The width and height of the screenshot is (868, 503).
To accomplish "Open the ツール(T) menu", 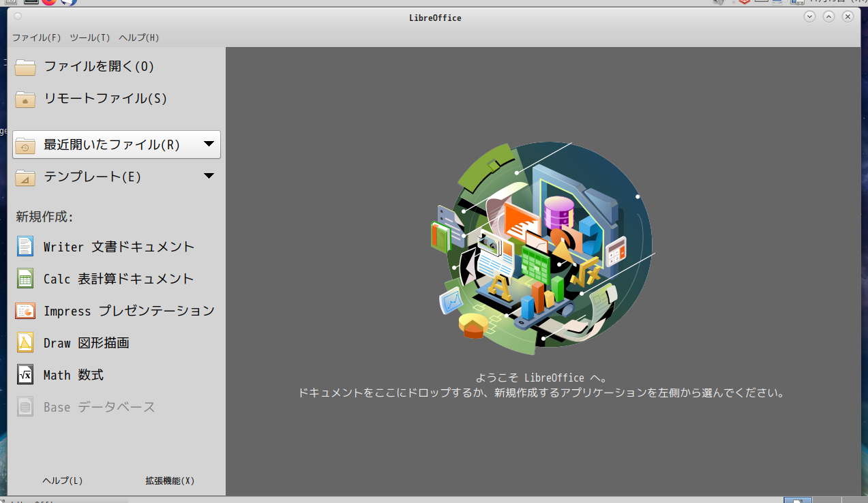I will pyautogui.click(x=90, y=37).
